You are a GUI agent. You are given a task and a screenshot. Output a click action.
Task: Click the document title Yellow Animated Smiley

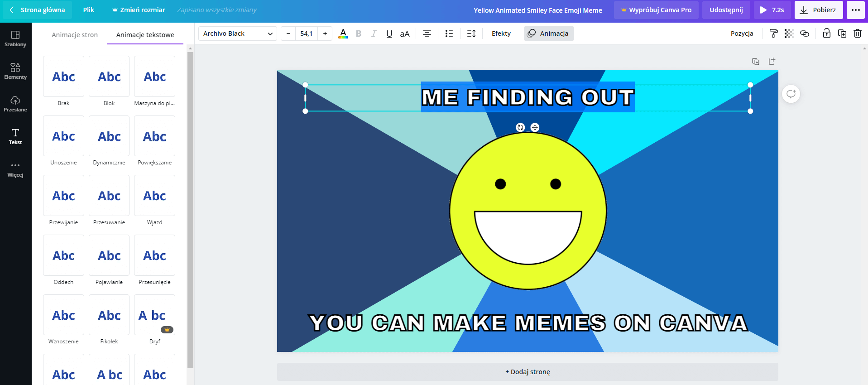click(538, 10)
